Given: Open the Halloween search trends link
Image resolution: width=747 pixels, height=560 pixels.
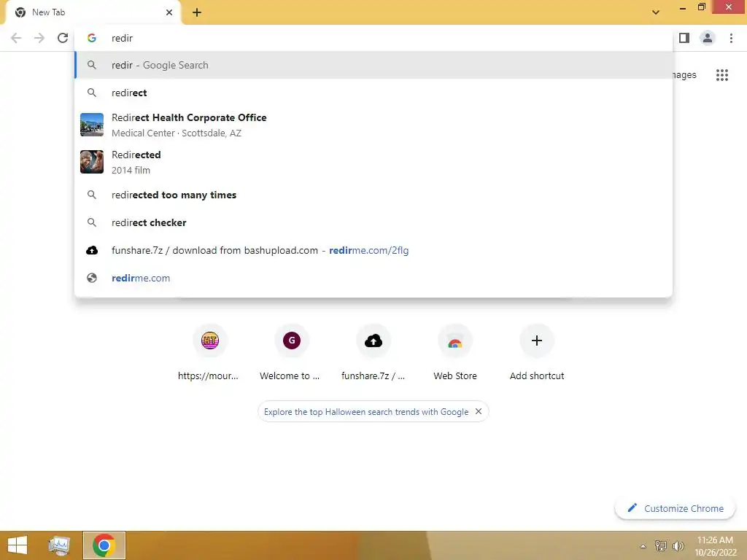Looking at the screenshot, I should coord(366,412).
